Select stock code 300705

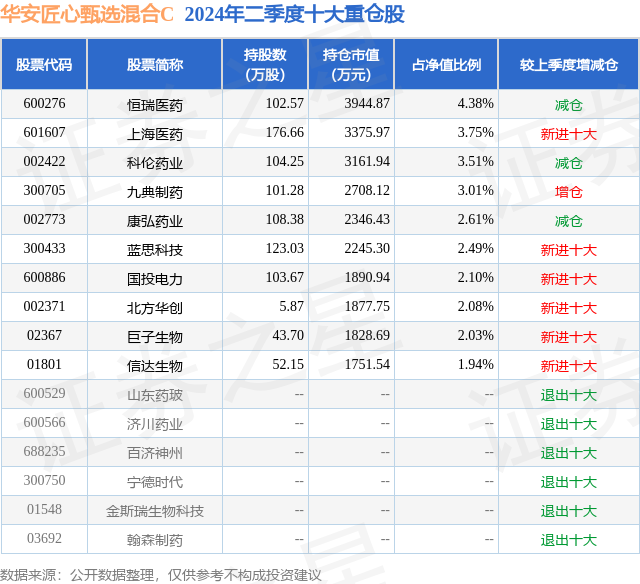coord(44,191)
